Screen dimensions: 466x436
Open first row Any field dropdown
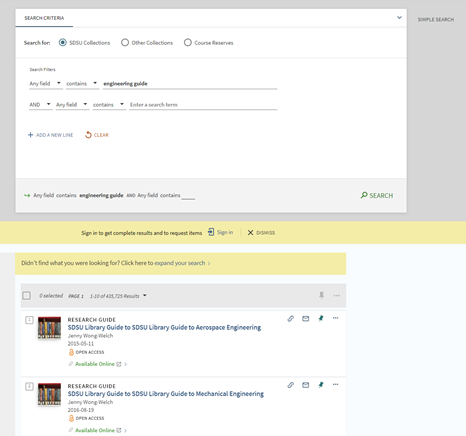45,84
